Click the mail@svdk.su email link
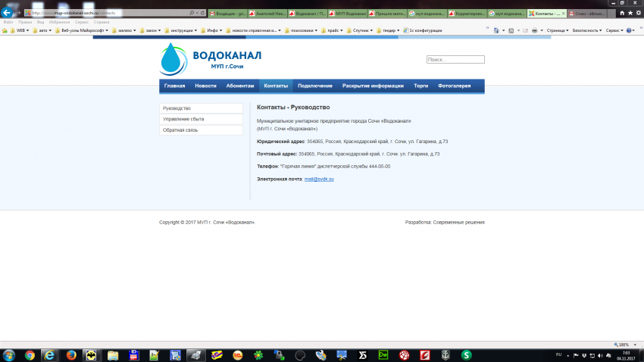The height and width of the screenshot is (362, 644). 319,179
